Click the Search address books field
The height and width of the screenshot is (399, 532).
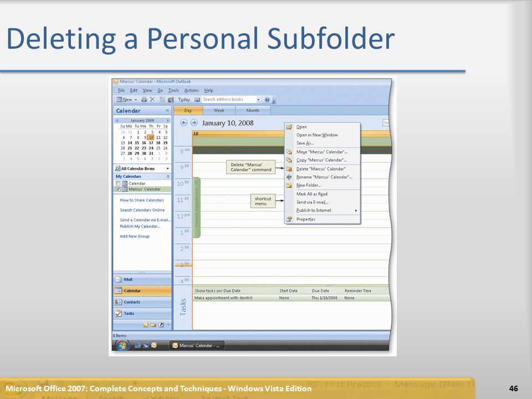coord(229,99)
